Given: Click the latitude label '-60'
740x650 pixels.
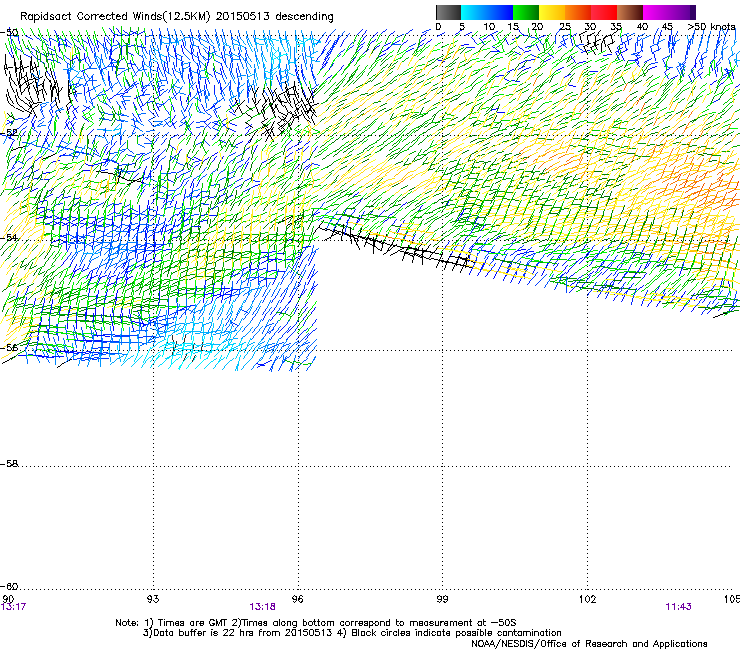Looking at the screenshot, I should [x=9, y=586].
